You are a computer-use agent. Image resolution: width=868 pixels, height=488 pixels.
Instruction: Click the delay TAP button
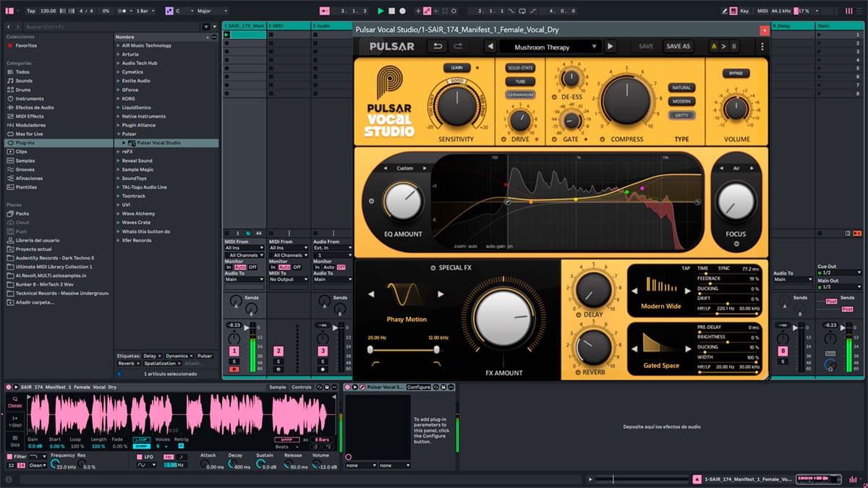point(686,268)
